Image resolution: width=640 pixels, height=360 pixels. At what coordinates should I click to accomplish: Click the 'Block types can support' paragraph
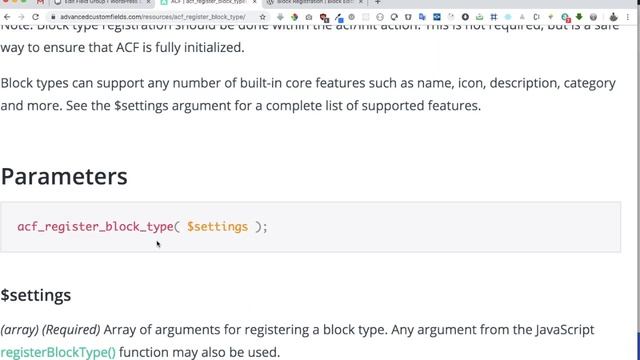click(308, 94)
